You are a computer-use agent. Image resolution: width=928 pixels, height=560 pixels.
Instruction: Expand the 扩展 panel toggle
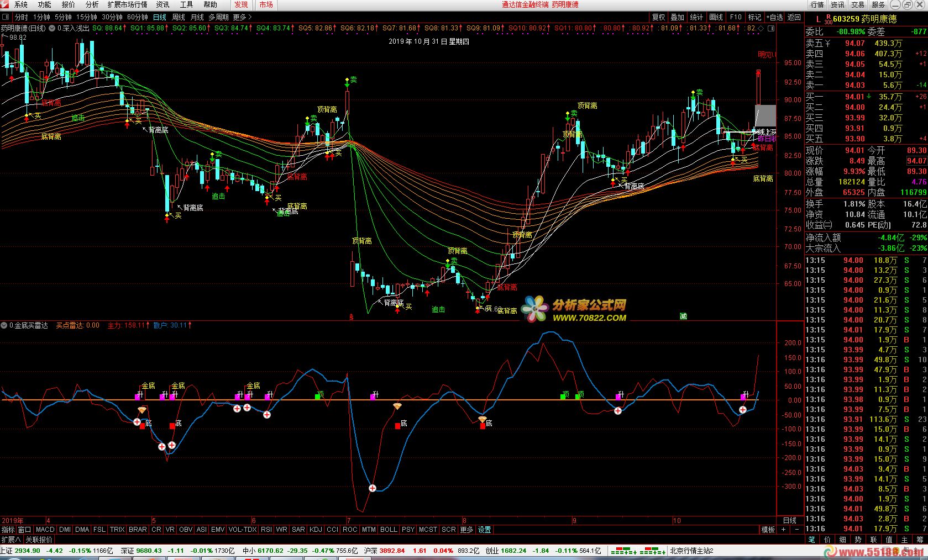pyautogui.click(x=11, y=540)
